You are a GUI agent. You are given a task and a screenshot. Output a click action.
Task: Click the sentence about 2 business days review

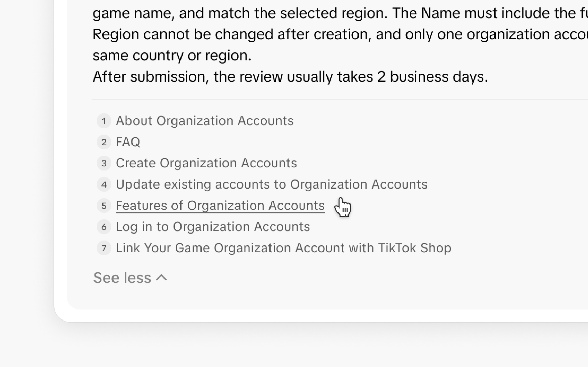[290, 77]
